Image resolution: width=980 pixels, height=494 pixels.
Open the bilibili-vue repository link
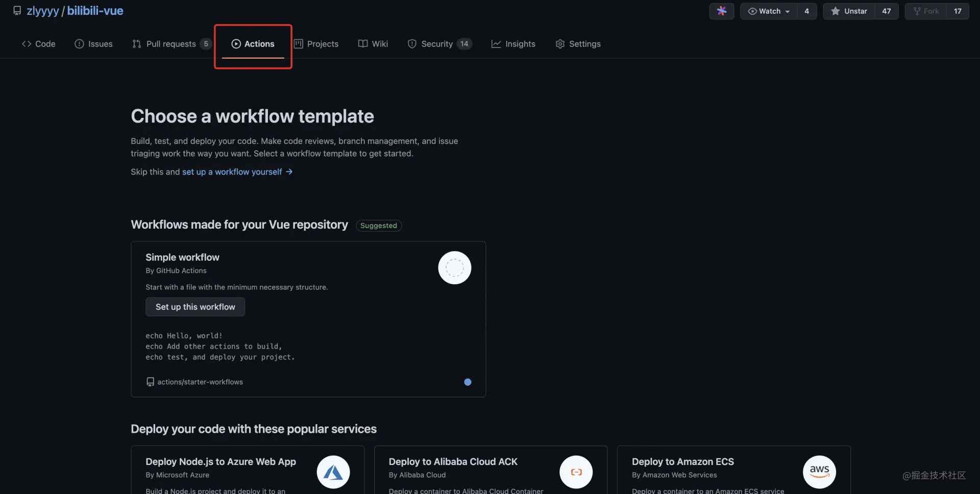click(95, 11)
